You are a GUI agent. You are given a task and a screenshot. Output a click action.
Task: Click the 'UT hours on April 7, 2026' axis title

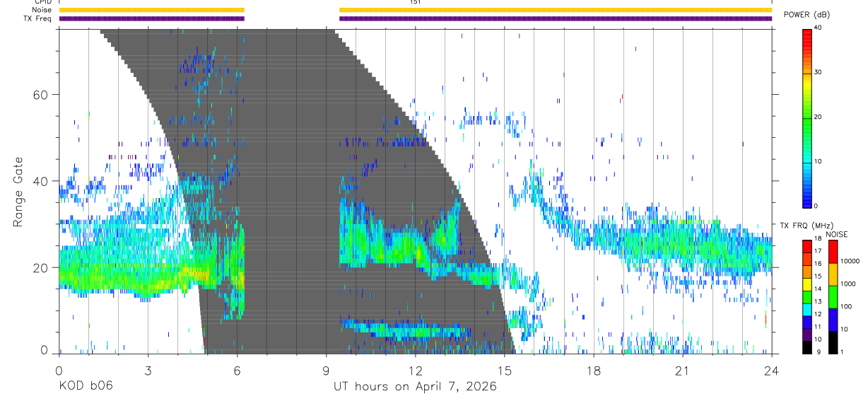coord(415,387)
